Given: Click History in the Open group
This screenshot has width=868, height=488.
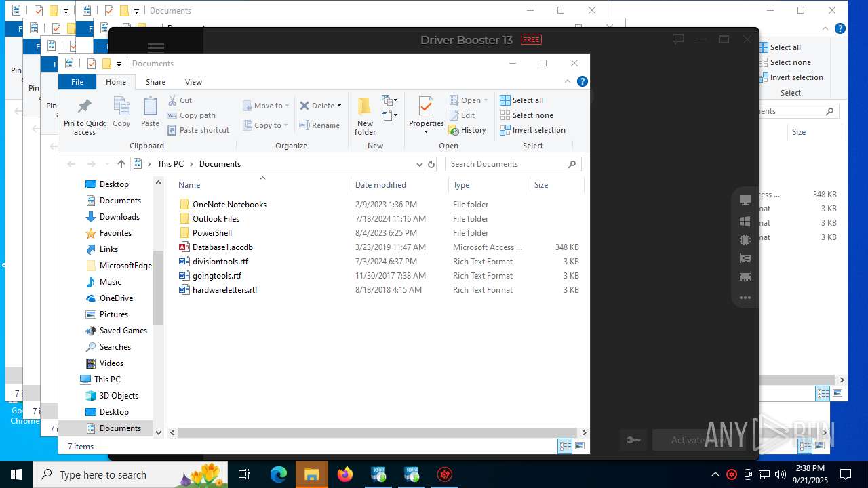Looking at the screenshot, I should tap(467, 130).
